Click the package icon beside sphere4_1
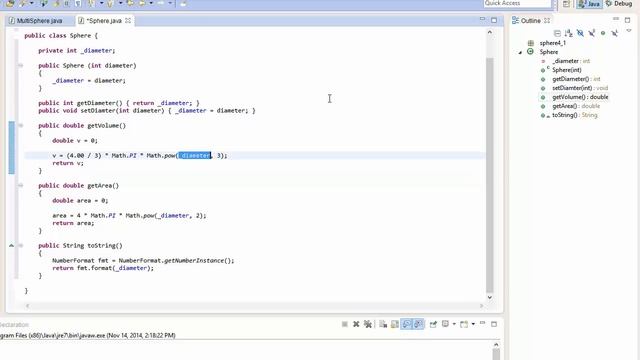 pyautogui.click(x=531, y=43)
